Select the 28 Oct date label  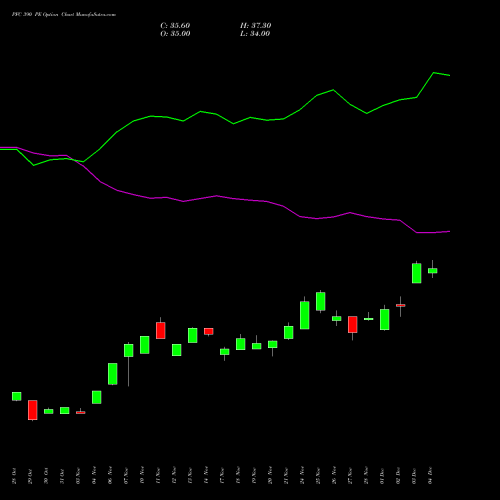pos(14,476)
